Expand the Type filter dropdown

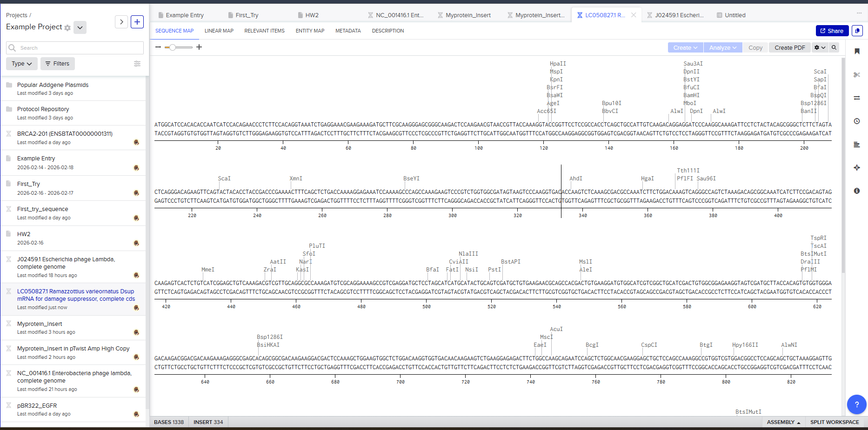22,64
